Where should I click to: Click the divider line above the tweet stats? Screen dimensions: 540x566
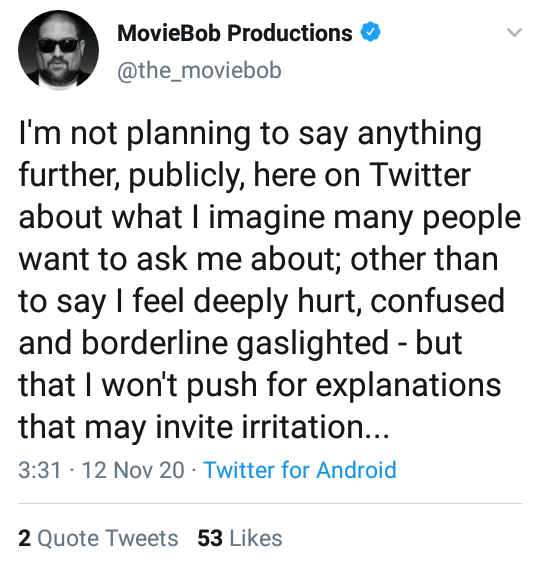pos(270,503)
